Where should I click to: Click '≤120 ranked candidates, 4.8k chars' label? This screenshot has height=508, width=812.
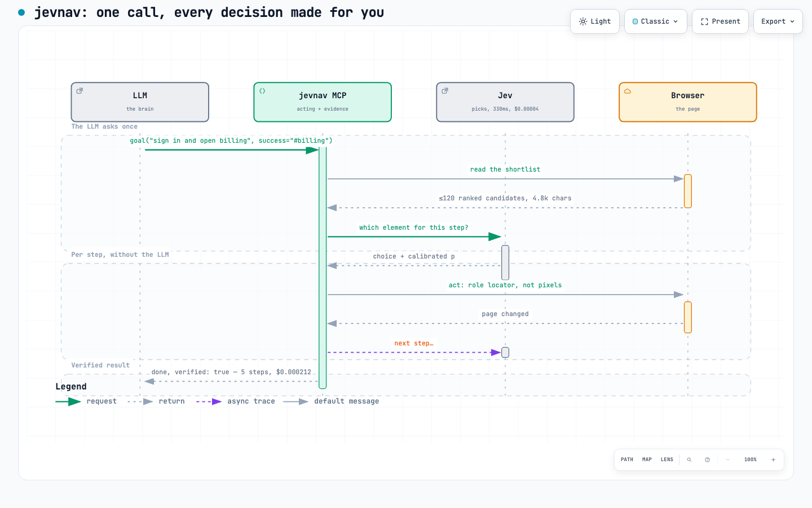coord(505,198)
